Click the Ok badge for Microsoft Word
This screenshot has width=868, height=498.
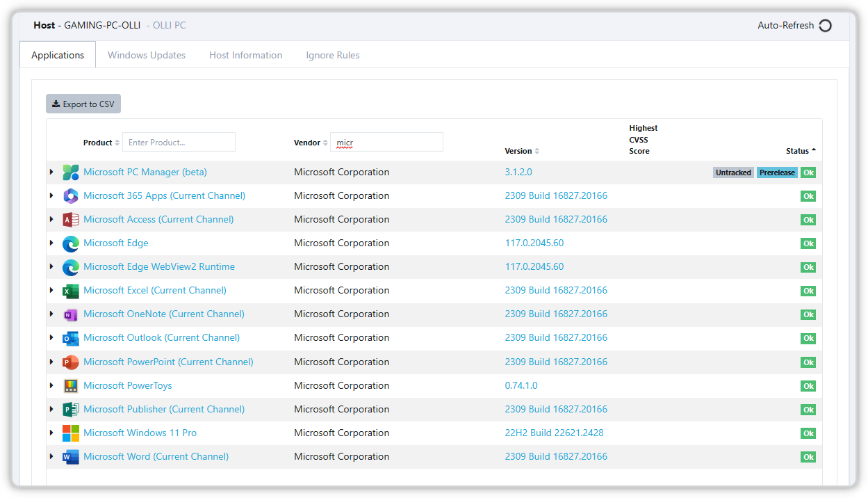pos(808,457)
